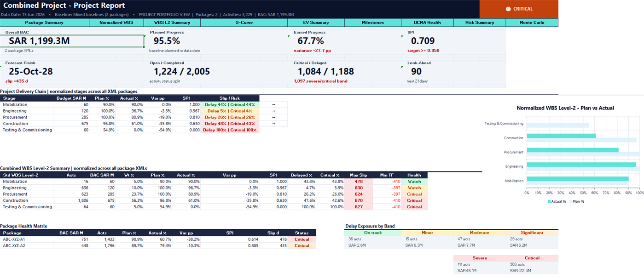644x279 pixels.
Task: Select the Normalized WBS Level-2 chart title
Action: [x=565, y=108]
